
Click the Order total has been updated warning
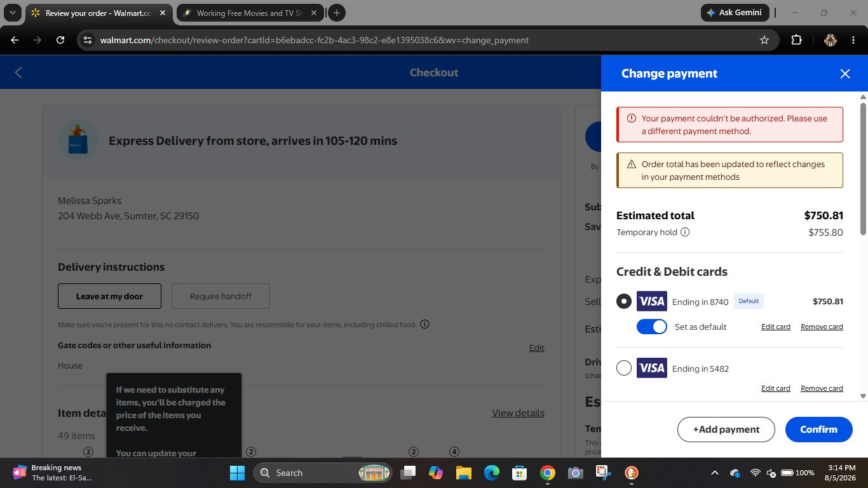coord(729,170)
